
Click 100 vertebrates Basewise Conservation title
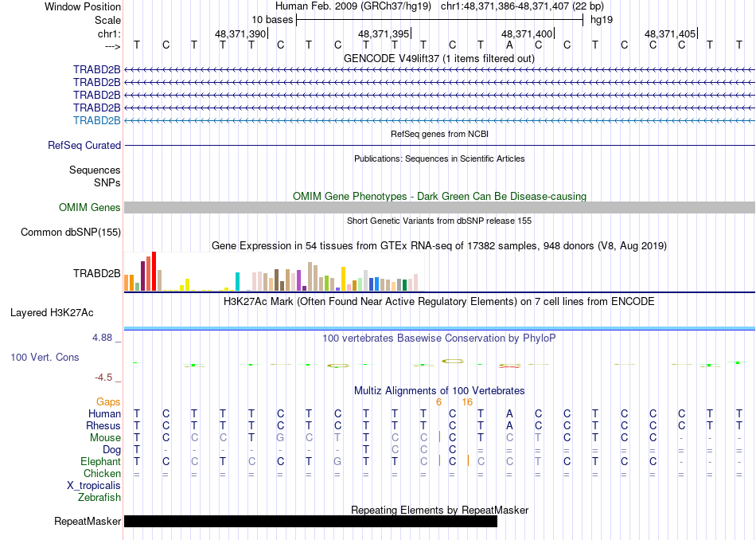point(438,338)
